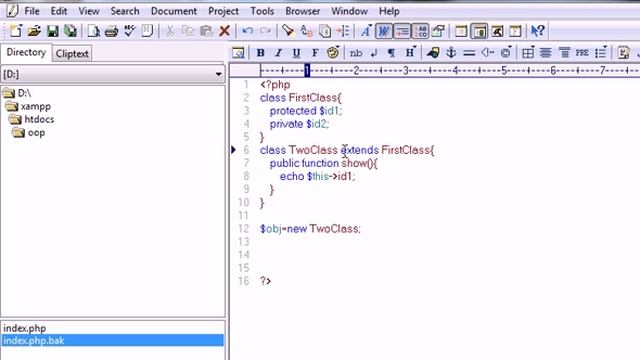Insert a line break tag icon
The image size is (640, 360).
(x=374, y=53)
